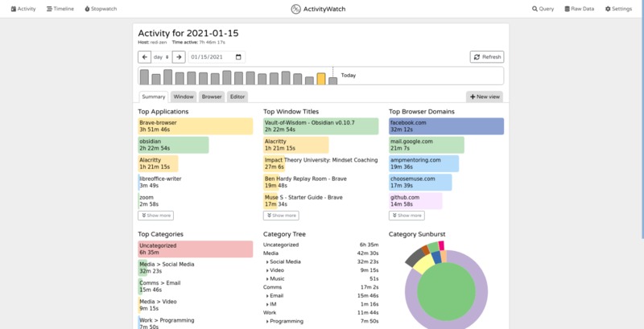Click Ben Hardy Replay Room title

306,182
